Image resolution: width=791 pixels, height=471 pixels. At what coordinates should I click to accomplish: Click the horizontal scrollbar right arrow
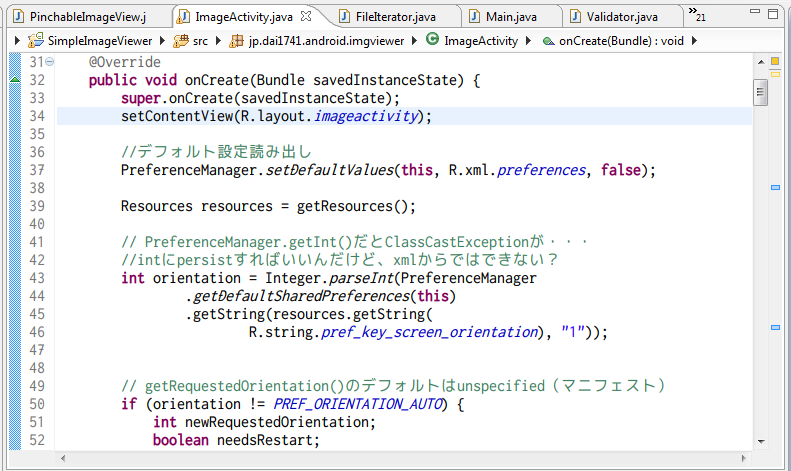[x=744, y=458]
